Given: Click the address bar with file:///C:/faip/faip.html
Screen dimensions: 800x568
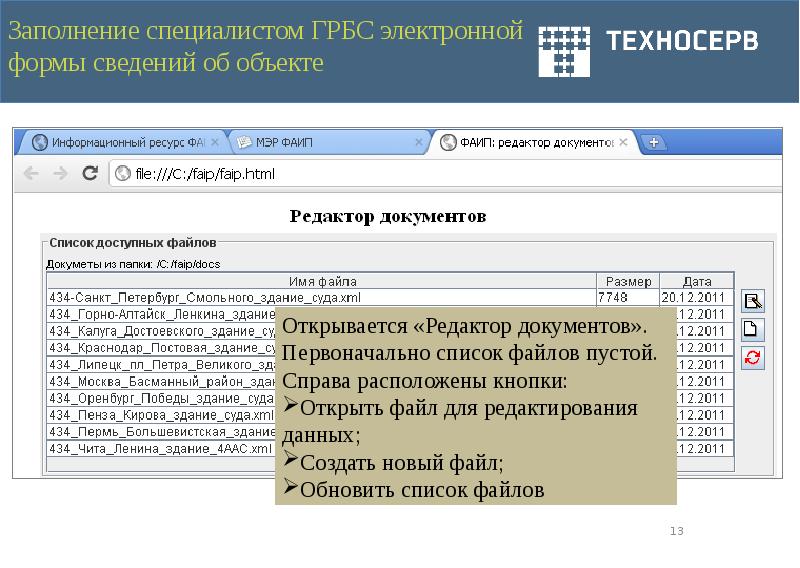Looking at the screenshot, I should pyautogui.click(x=400, y=174).
